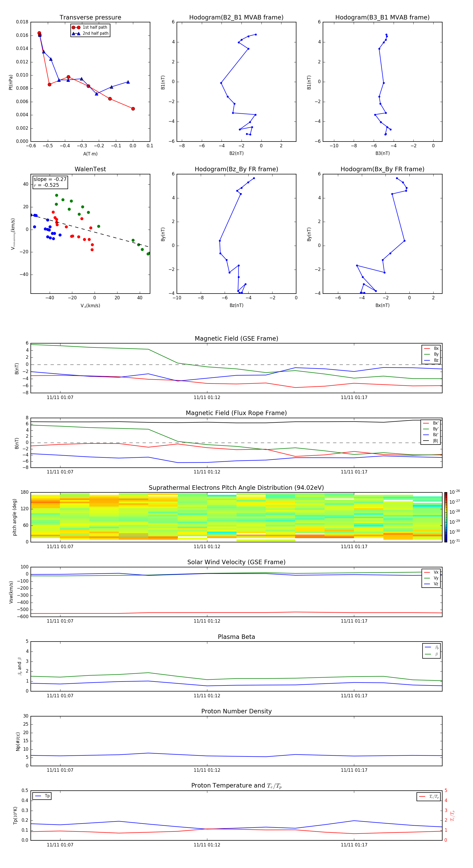Select the "By'" legend entry in Flux Rope panel
The width and height of the screenshot is (473, 868).
[431, 429]
